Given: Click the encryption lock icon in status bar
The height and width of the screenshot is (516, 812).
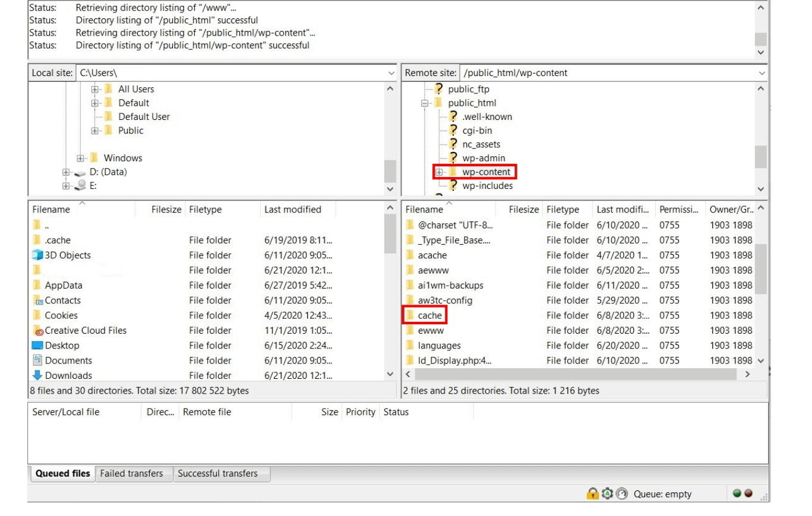Looking at the screenshot, I should coord(592,494).
